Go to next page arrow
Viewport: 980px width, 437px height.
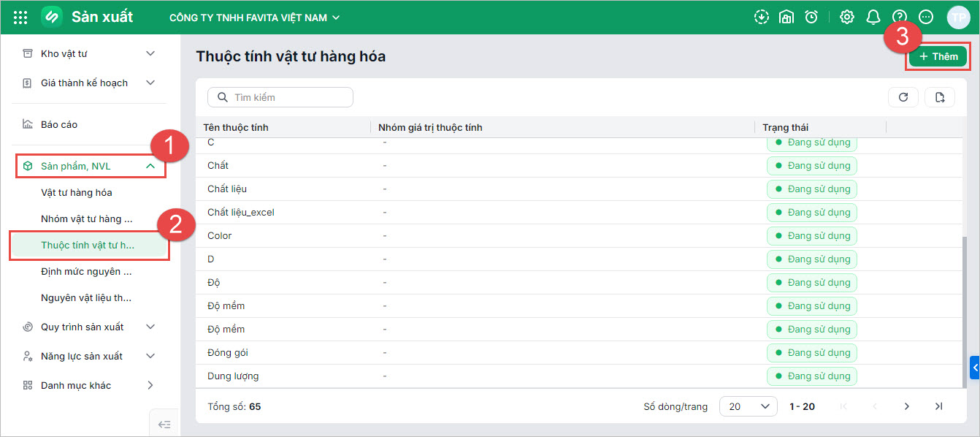pos(906,406)
